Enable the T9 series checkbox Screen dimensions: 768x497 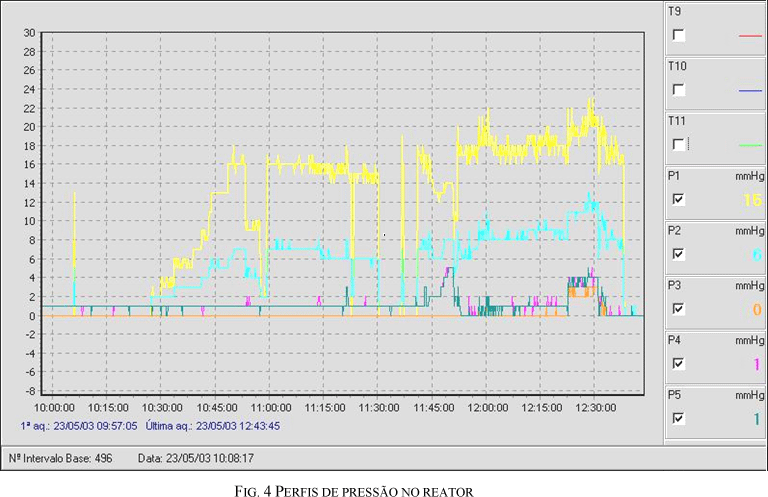click(x=679, y=35)
